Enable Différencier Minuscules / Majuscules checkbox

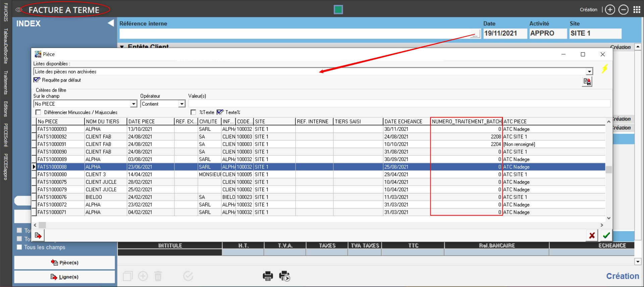click(x=38, y=112)
